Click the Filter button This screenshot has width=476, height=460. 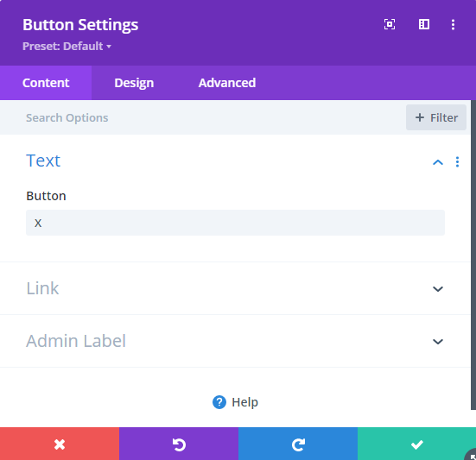436,117
